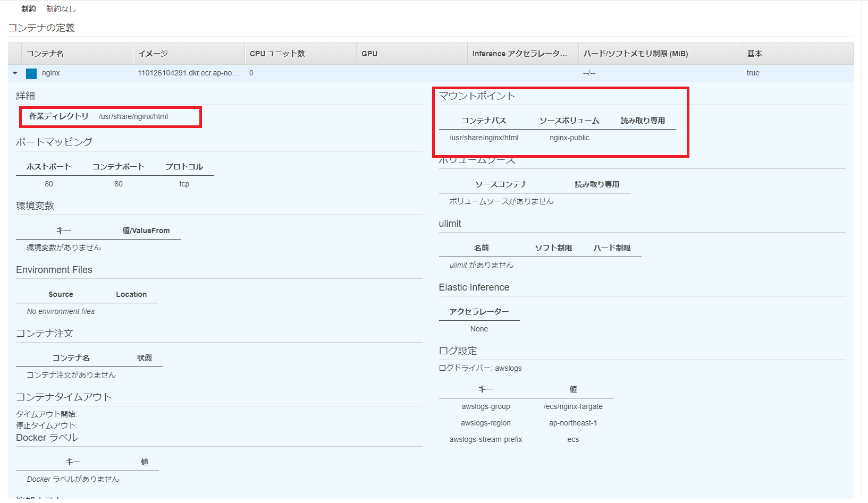Click the 作業ディレクトリ label
Screen dimensions: 868x503
[x=59, y=116]
